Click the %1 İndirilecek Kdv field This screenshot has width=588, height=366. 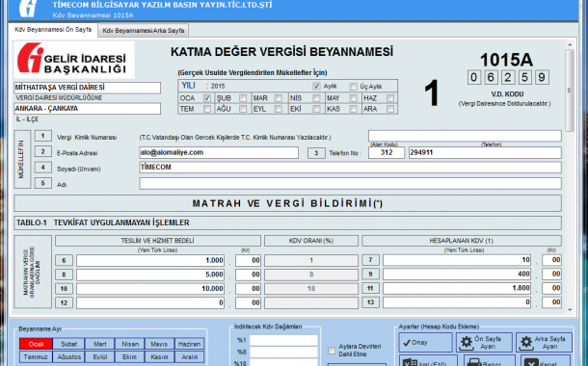click(283, 340)
